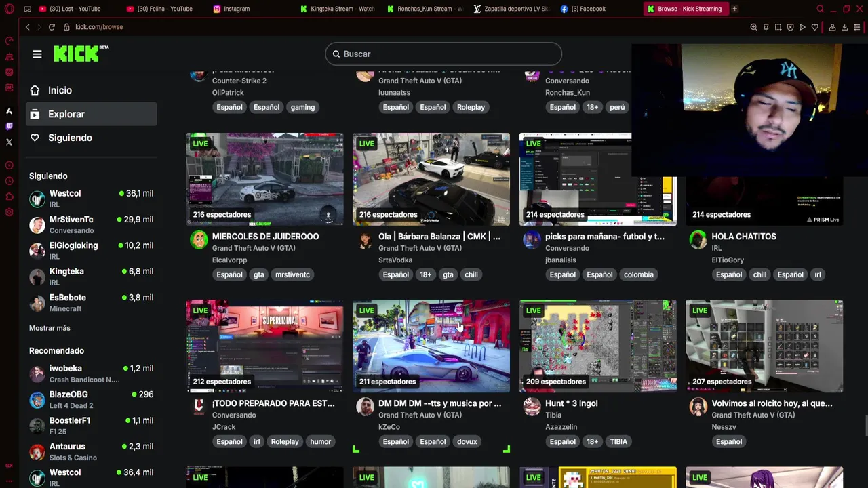Select Explorar in Kick sidebar

pos(92,114)
